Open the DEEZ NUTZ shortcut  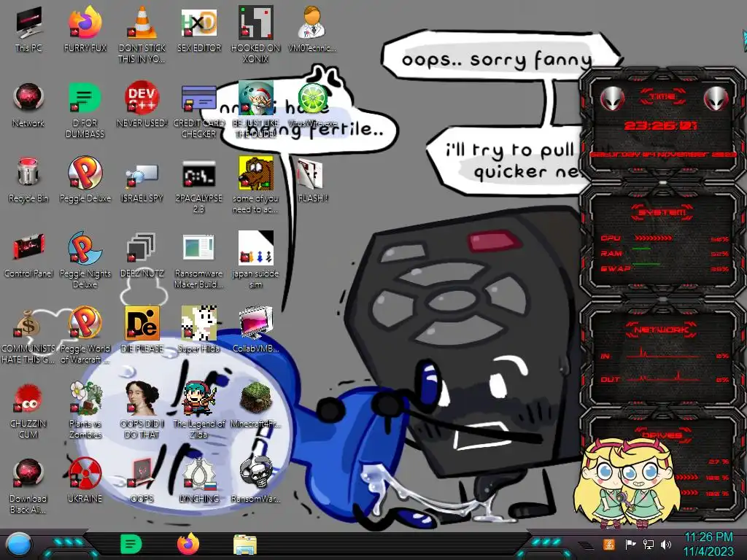[142, 254]
